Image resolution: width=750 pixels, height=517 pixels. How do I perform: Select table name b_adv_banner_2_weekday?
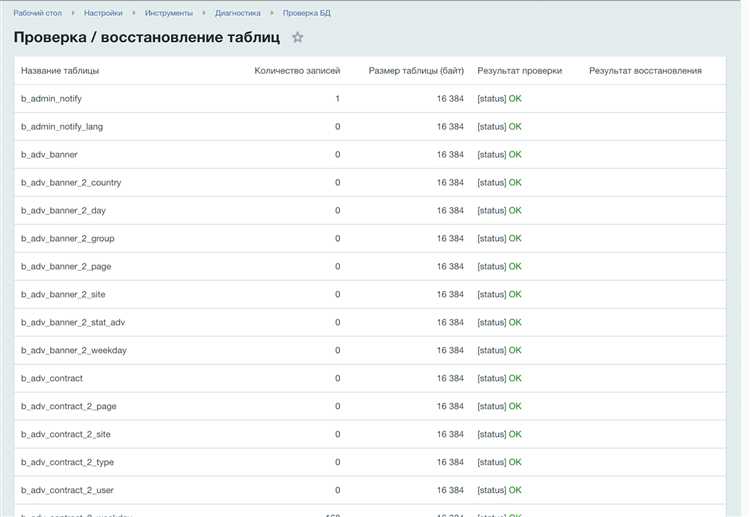[74, 351]
